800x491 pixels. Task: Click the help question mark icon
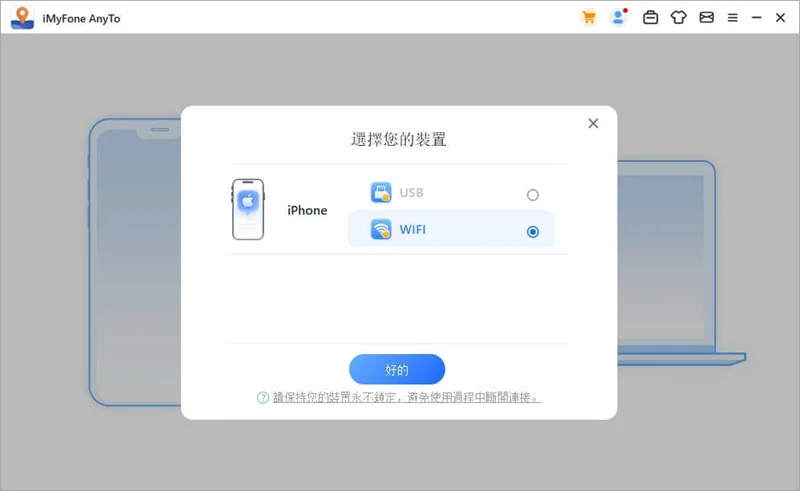[x=263, y=398]
